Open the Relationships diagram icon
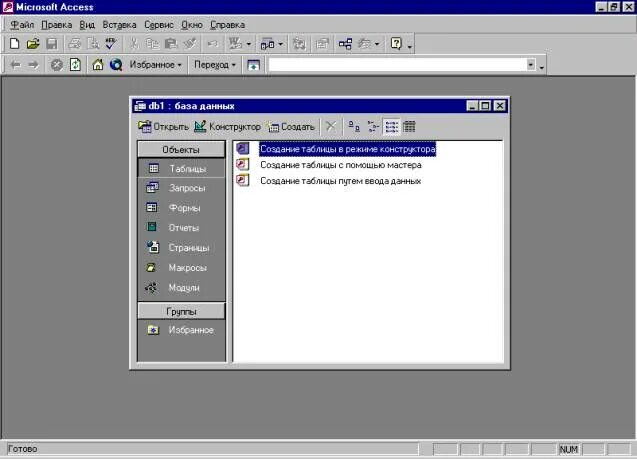 pos(345,43)
